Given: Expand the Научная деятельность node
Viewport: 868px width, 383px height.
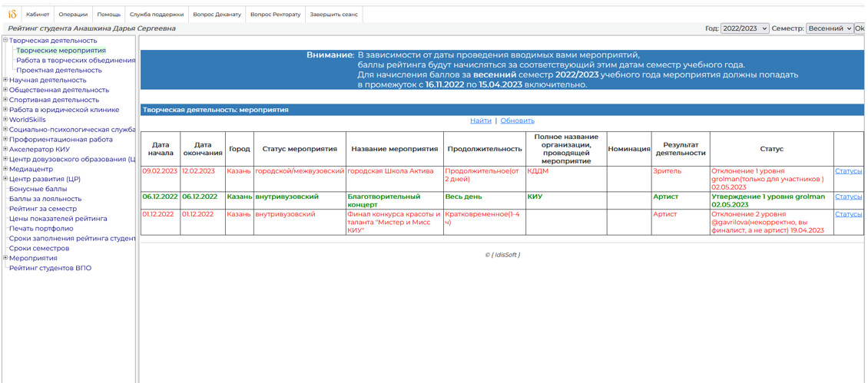Looking at the screenshot, I should click(5, 81).
